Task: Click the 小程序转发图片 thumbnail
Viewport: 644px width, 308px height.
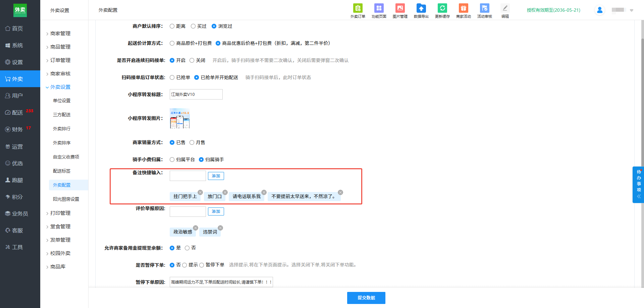Action: 180,118
